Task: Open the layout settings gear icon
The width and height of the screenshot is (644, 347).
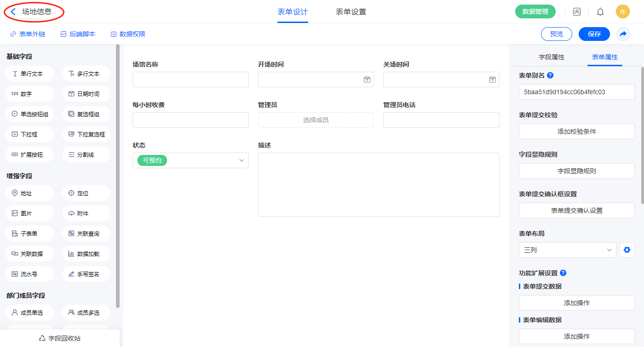Action: (x=627, y=250)
